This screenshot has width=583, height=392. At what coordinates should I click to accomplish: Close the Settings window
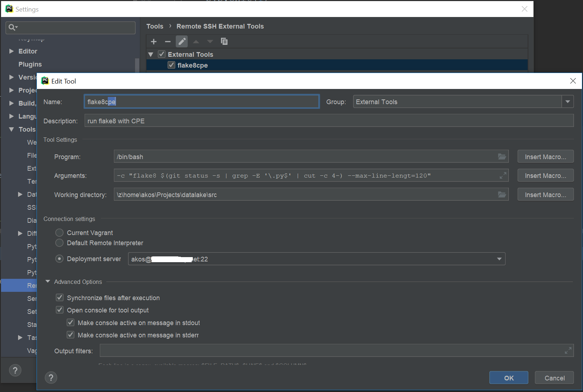(524, 9)
